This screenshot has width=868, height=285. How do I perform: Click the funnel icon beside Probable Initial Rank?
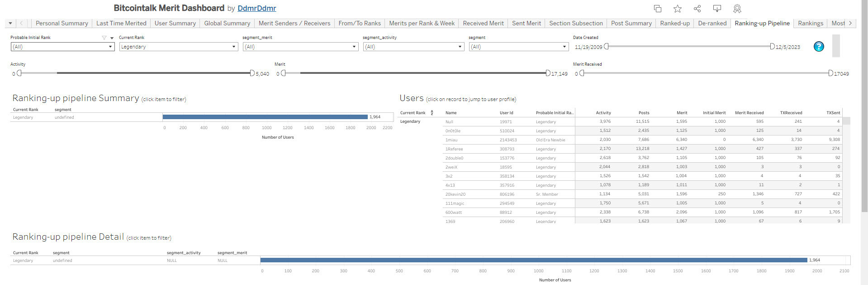[x=104, y=38]
